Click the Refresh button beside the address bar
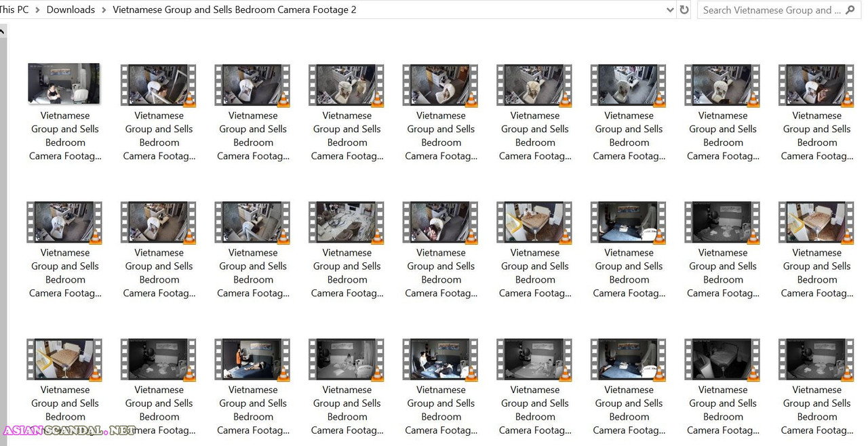This screenshot has width=868, height=446. [684, 9]
